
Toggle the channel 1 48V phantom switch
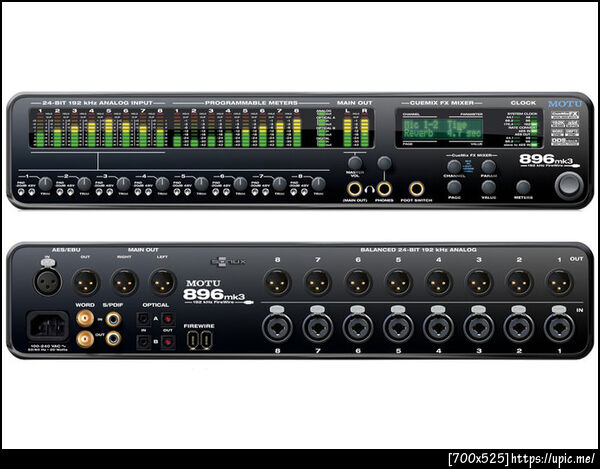(x=31, y=192)
